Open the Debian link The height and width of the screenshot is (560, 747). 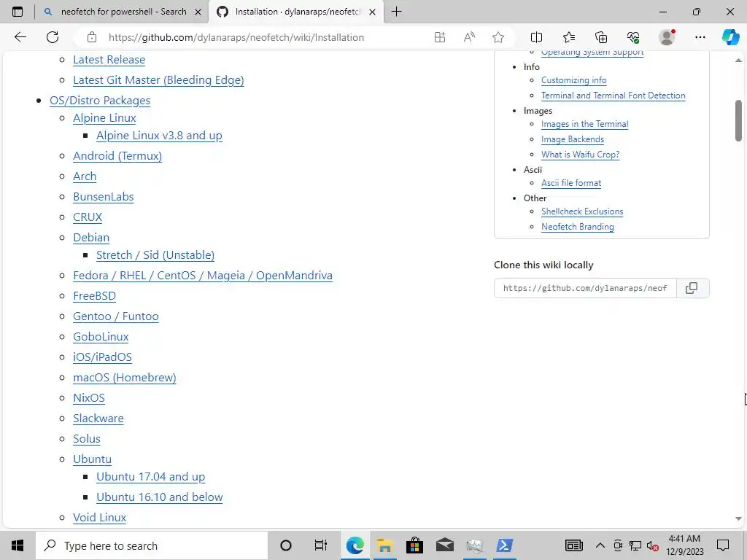(x=91, y=237)
